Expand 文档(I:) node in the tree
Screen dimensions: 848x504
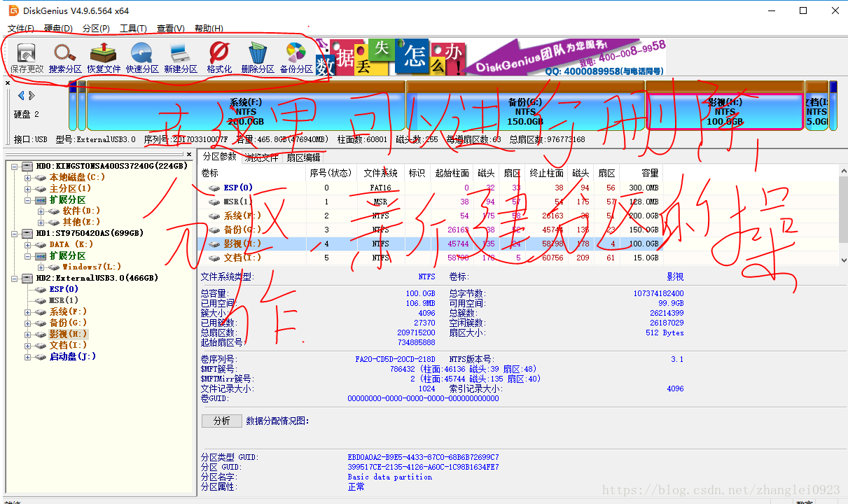(28, 345)
